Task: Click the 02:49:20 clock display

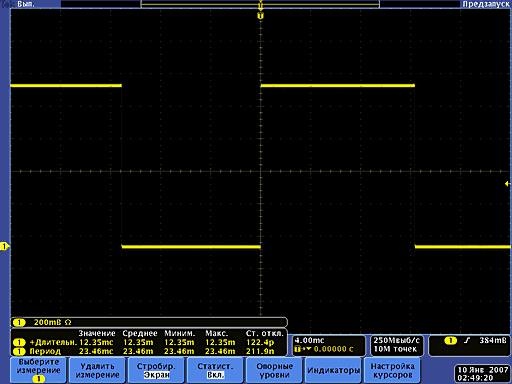Action: pyautogui.click(x=475, y=378)
